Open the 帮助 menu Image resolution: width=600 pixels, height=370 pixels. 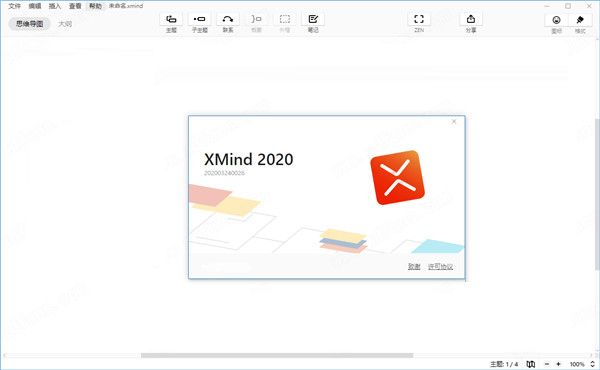95,6
